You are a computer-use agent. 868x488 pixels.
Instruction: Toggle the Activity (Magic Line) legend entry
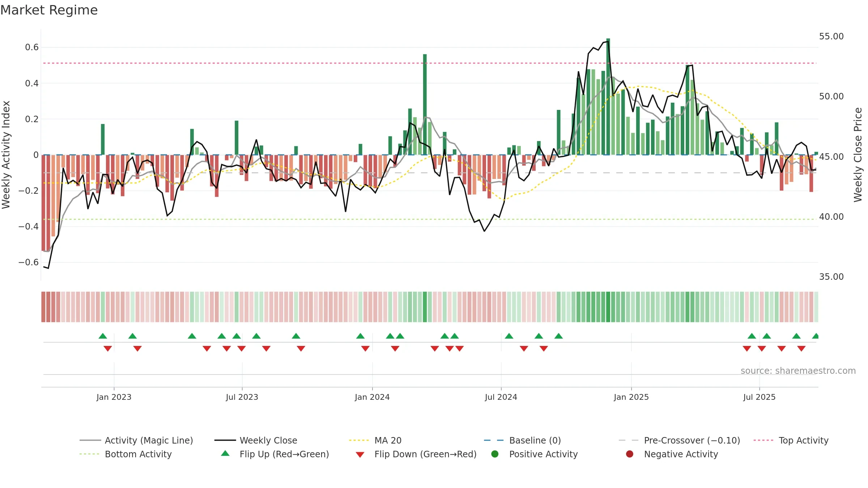pyautogui.click(x=136, y=440)
